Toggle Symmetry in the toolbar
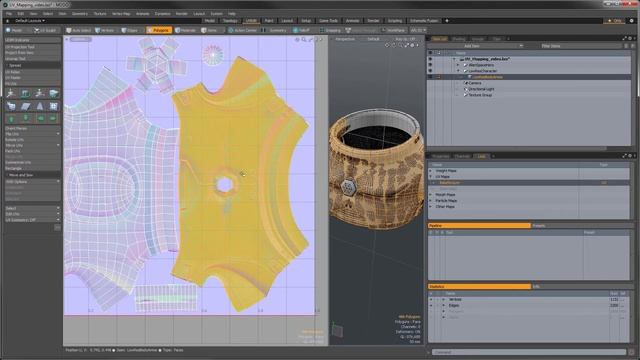Screen dimensions: 640x360 [x=275, y=30]
